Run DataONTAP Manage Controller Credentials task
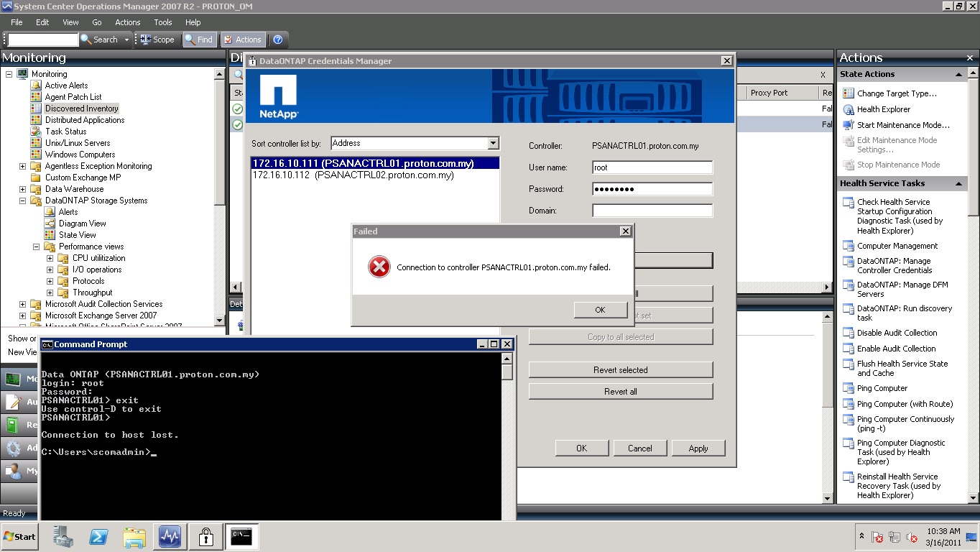This screenshot has width=980, height=552. coord(895,266)
